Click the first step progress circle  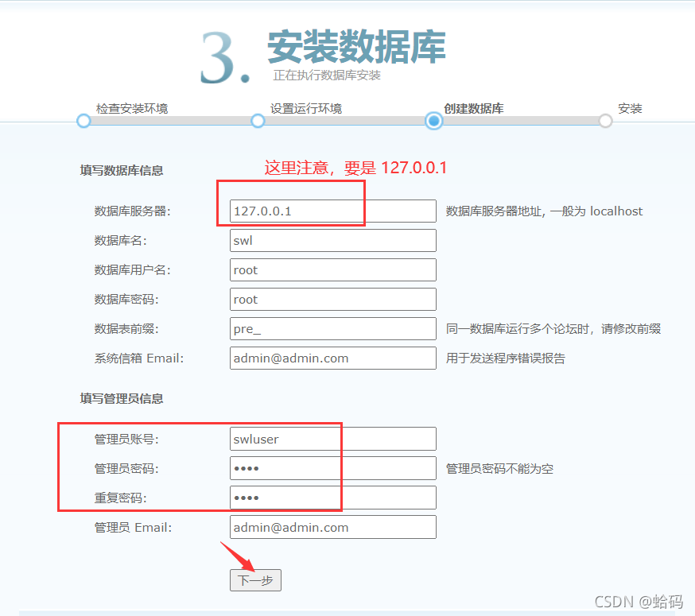(83, 121)
